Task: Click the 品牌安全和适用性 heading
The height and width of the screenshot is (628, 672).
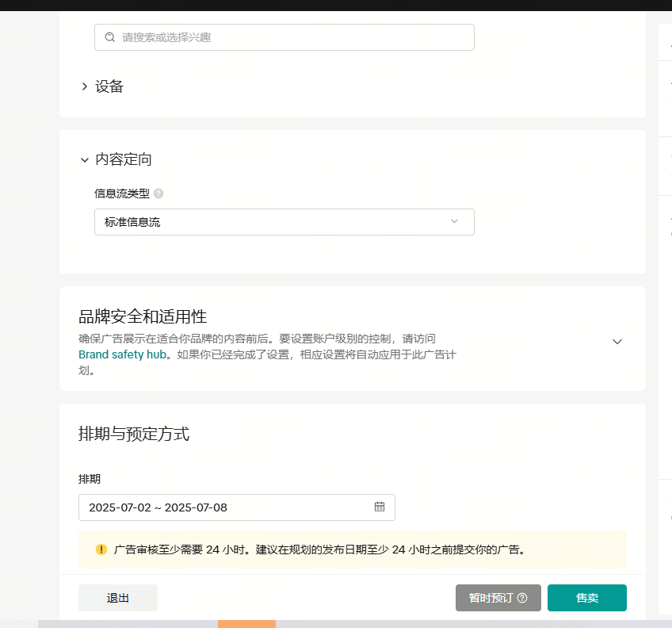Action: pos(143,316)
